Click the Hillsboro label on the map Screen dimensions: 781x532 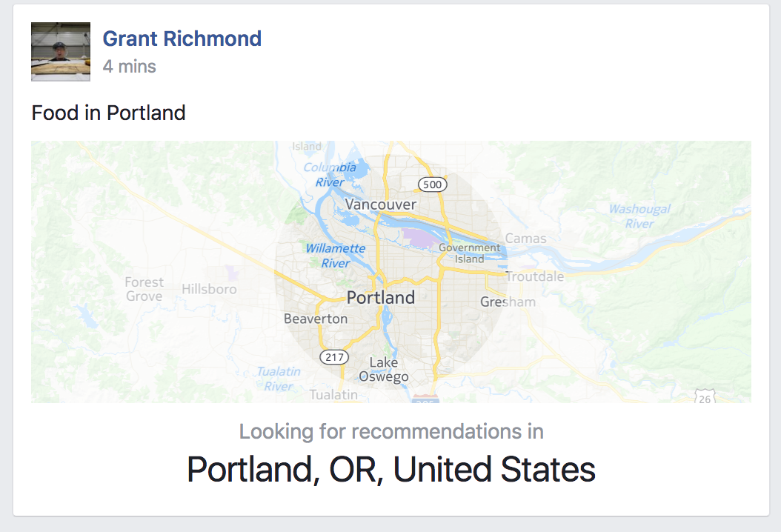[x=209, y=289]
